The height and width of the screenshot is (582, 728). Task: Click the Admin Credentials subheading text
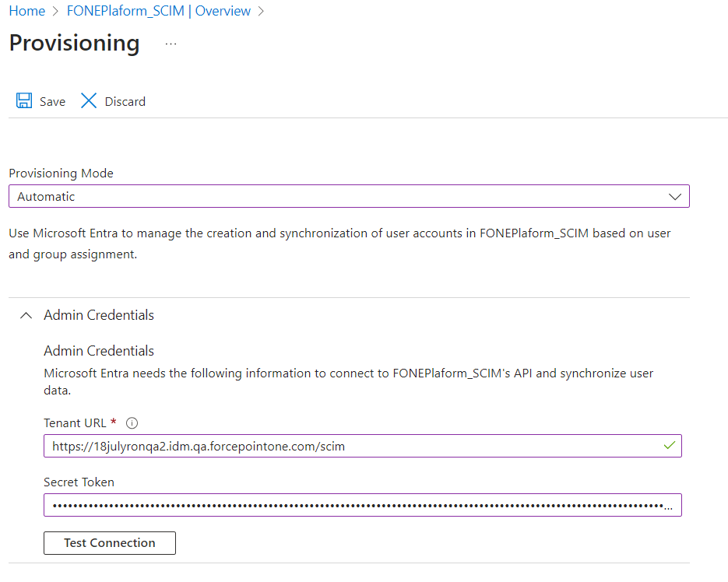pyautogui.click(x=99, y=351)
